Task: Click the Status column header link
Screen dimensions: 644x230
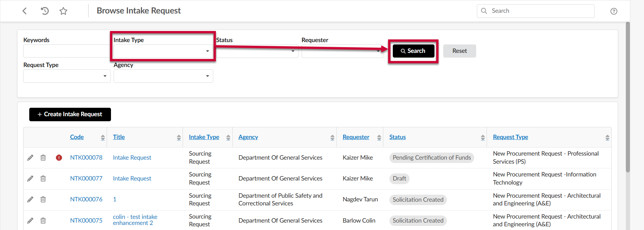Action: coord(397,137)
